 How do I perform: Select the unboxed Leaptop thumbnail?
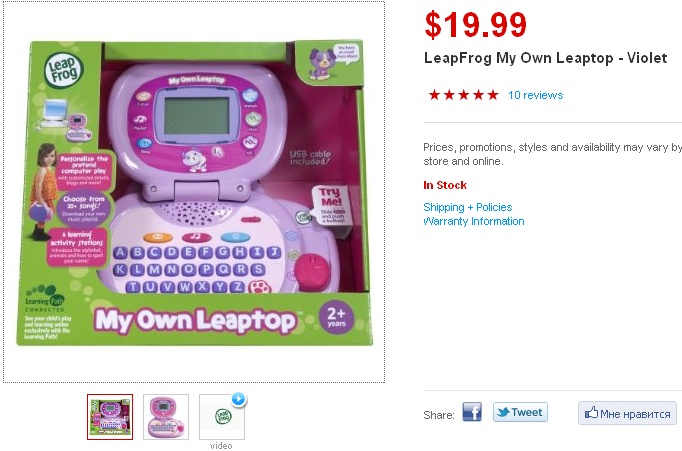click(x=166, y=417)
